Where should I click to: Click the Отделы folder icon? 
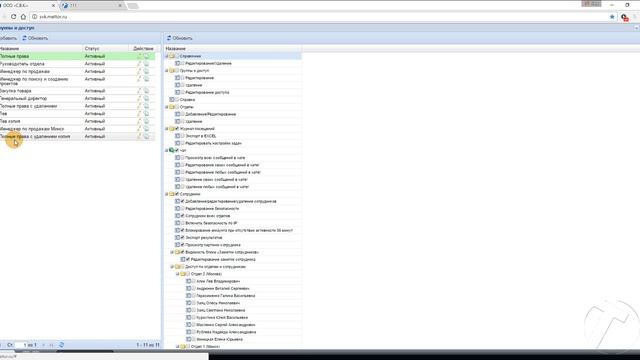click(172, 107)
